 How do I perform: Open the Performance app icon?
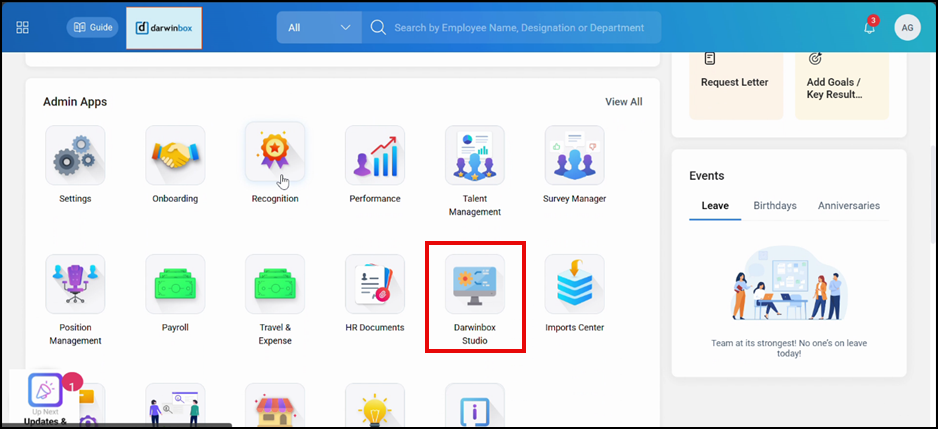pos(375,155)
